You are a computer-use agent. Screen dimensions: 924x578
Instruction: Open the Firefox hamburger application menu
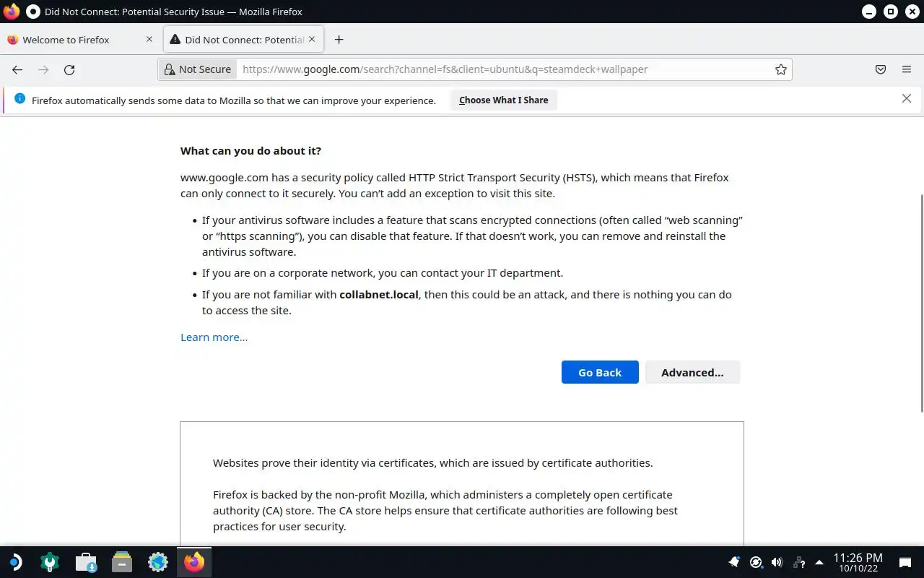pos(907,69)
